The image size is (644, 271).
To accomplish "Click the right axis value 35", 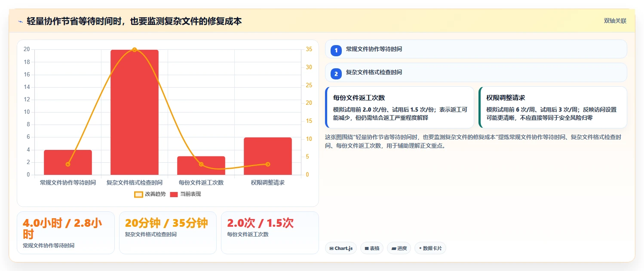I will [x=309, y=49].
